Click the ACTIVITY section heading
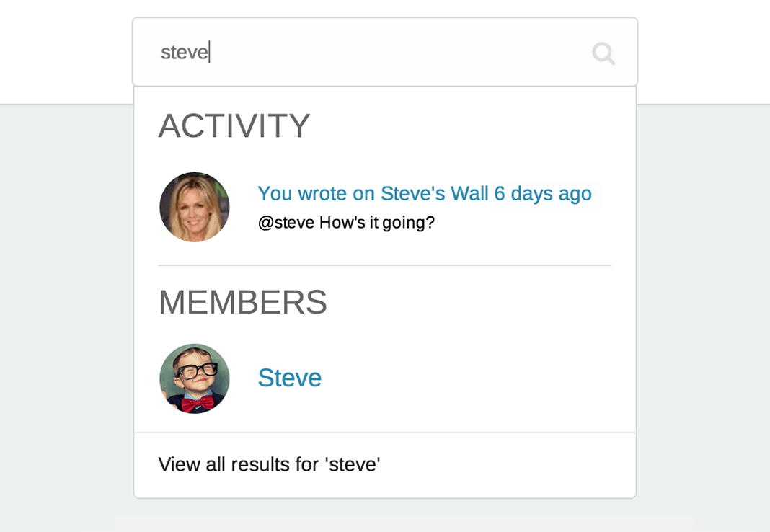Viewport: 770px width, 532px height. pos(234,126)
